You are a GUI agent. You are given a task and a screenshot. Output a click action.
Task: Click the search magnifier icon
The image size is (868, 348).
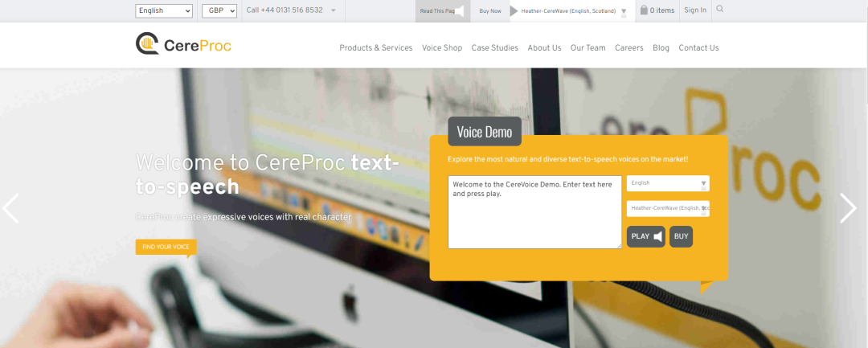coord(719,10)
